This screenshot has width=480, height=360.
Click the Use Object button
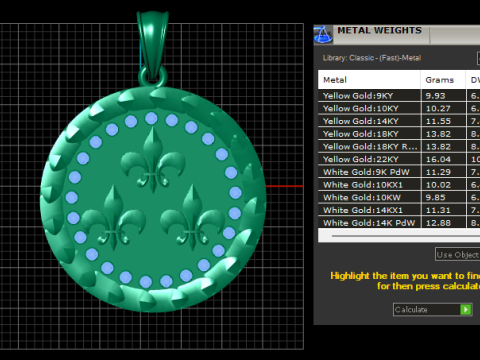click(x=457, y=255)
